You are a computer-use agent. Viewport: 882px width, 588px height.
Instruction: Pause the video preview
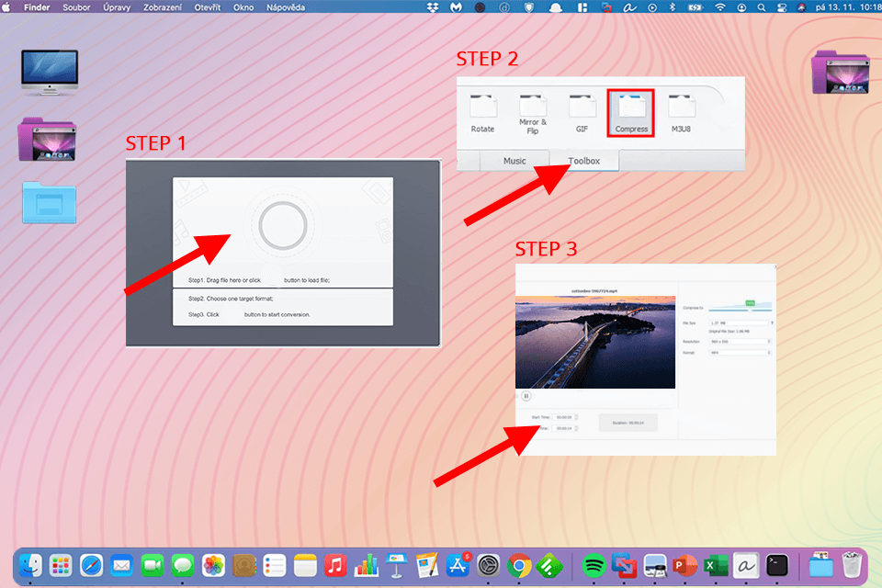(x=526, y=396)
